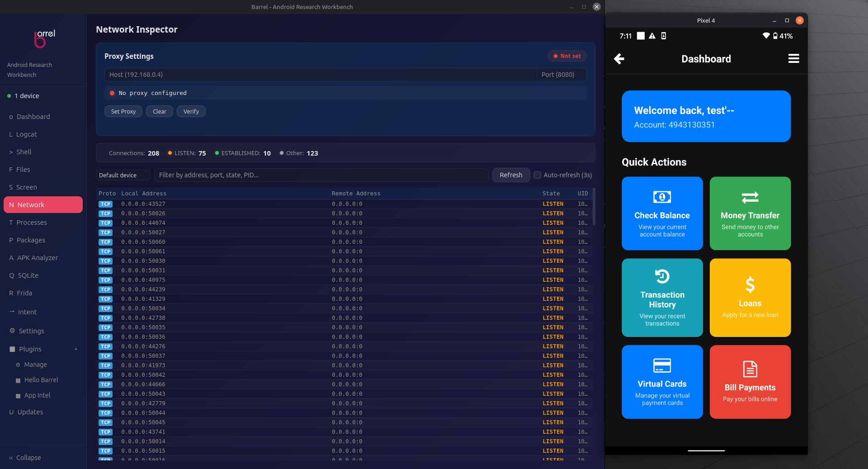This screenshot has height=469, width=868.
Task: Tap the back arrow on the Pixel 4 Dashboard
Action: (x=619, y=59)
